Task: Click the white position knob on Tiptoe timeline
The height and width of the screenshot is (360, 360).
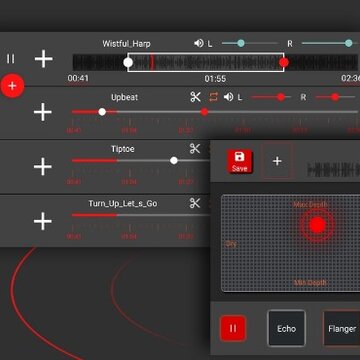Action: 174,161
